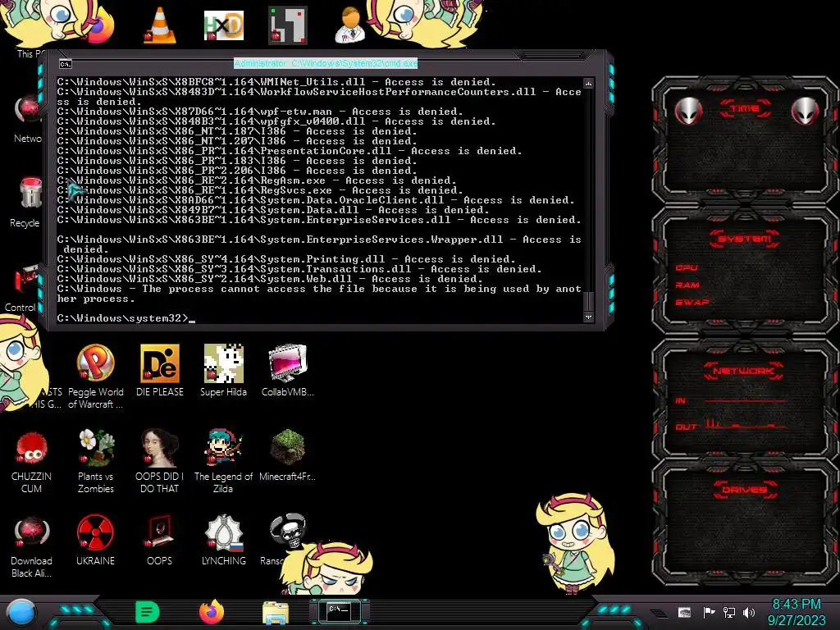This screenshot has height=630, width=840.
Task: Open the CollabVMB monitor icon
Action: coord(288,370)
